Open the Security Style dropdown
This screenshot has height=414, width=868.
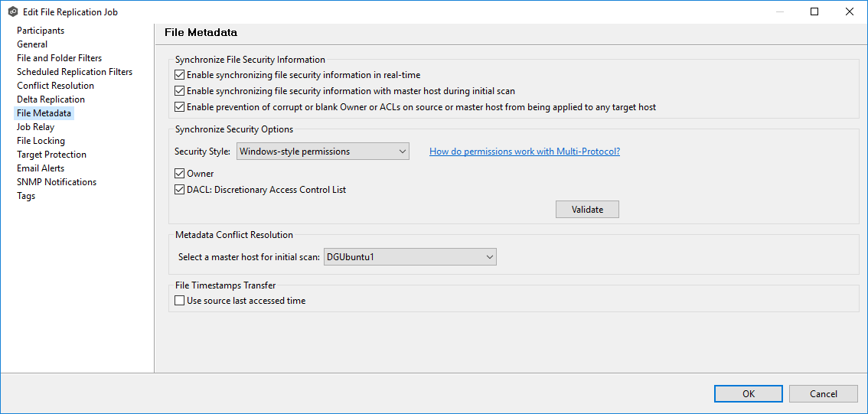coord(322,152)
